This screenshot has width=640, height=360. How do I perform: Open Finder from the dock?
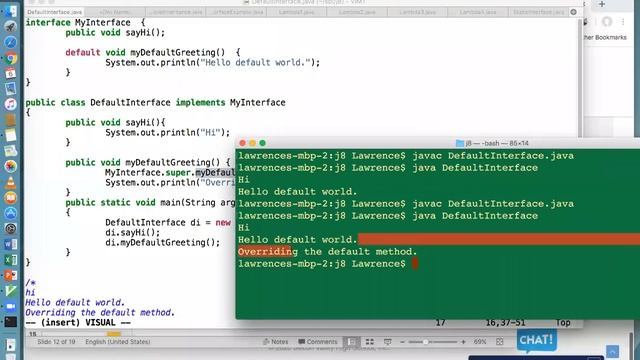[11, 11]
